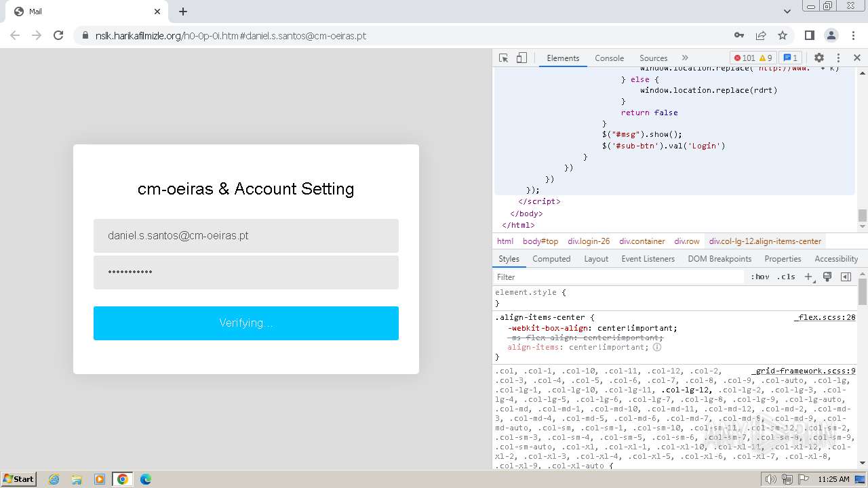
Task: Open the Computed sub-tab
Action: point(551,259)
